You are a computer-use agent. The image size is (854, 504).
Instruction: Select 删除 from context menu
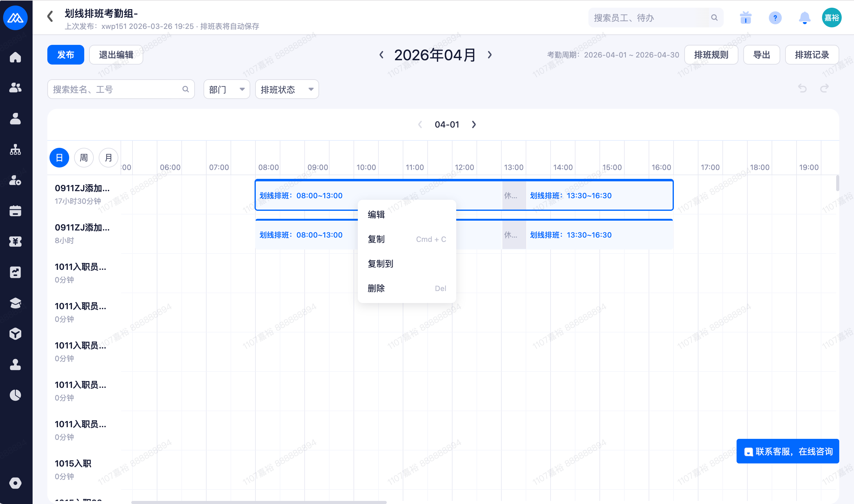coord(376,288)
